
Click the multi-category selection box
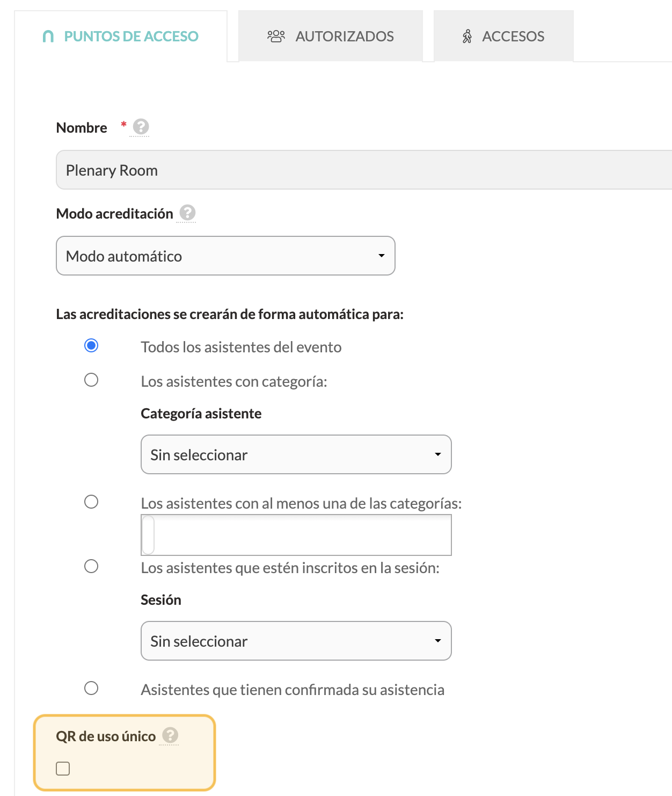coord(296,535)
